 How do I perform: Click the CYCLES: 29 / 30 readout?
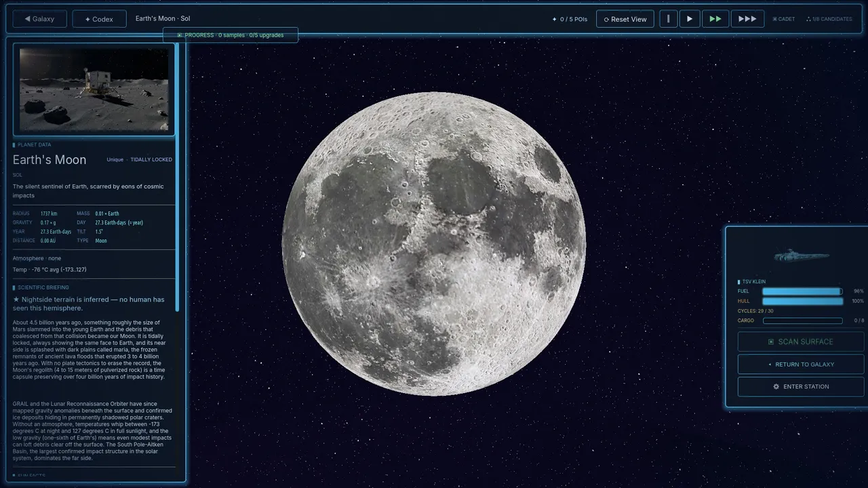click(755, 311)
